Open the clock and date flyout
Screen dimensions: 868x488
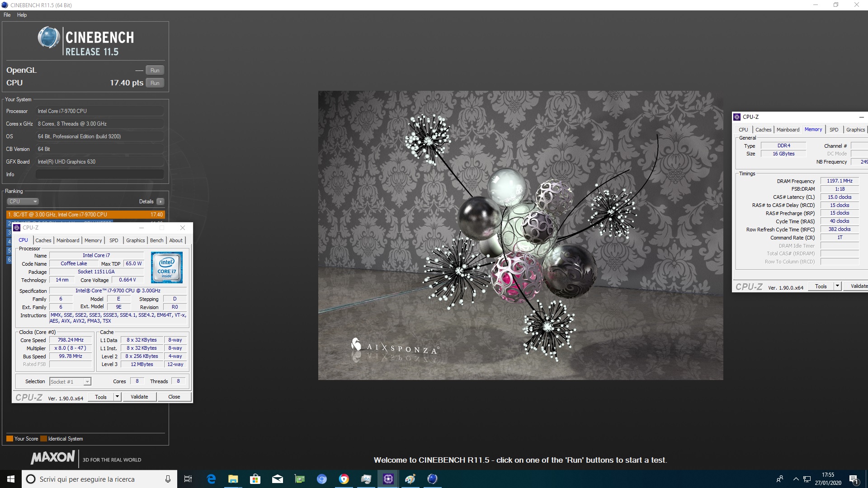[828, 479]
